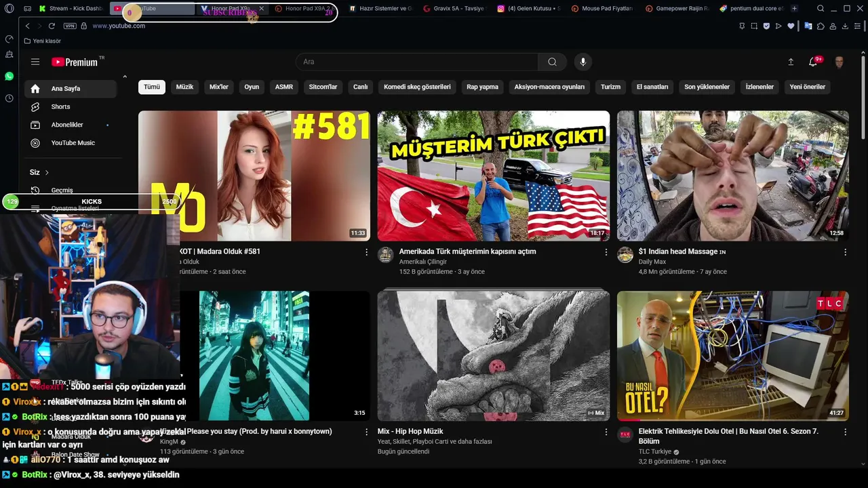
Task: Open WhatsApp in the Opera sidebar
Action: click(9, 76)
